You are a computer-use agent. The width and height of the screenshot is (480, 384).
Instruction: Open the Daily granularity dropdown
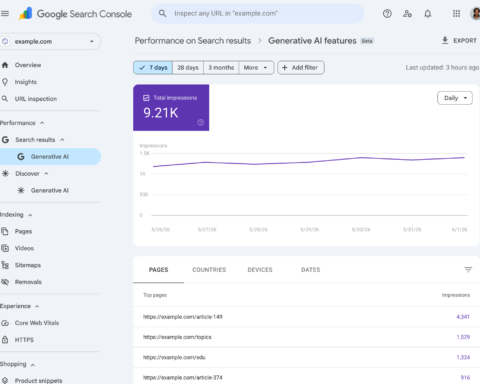455,98
